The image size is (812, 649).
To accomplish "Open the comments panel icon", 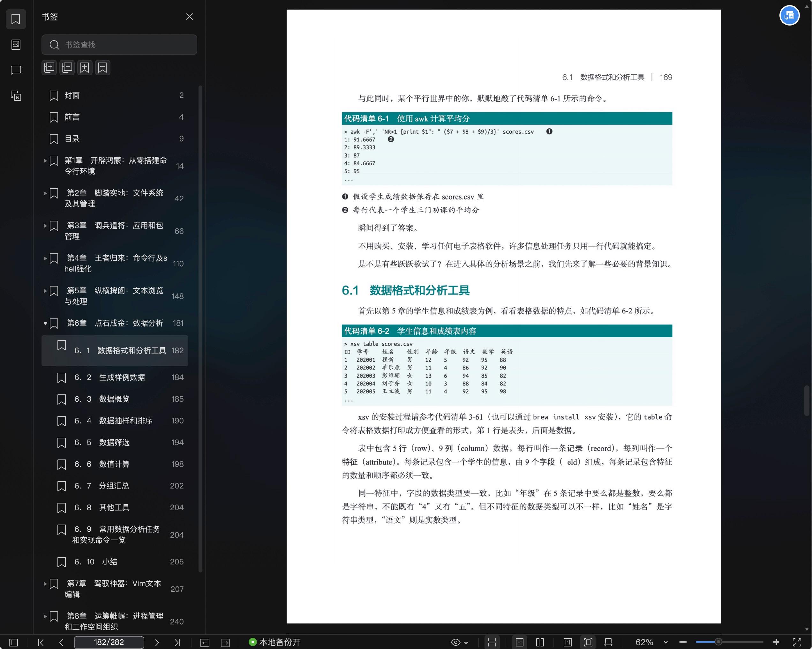I will 16,70.
